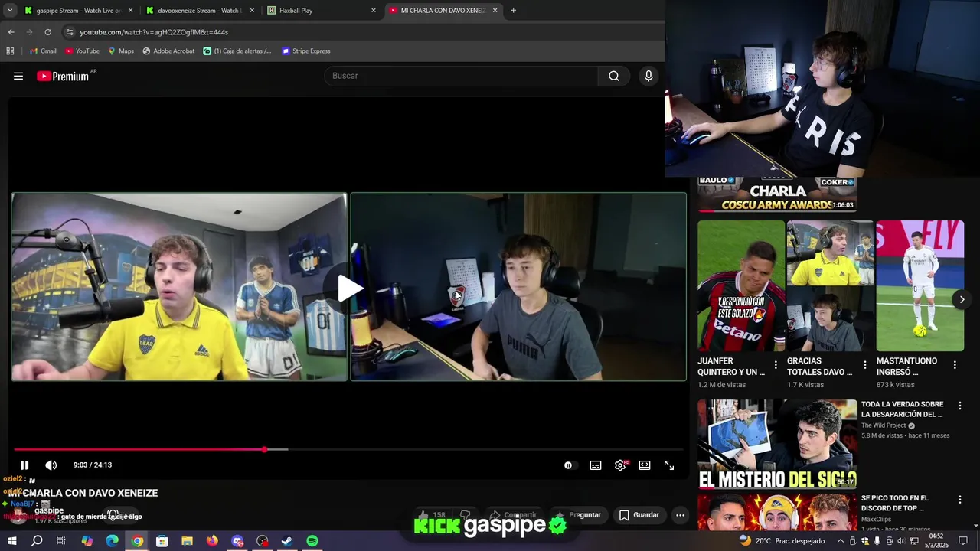
Task: Go back with the browser back arrow
Action: (x=11, y=32)
